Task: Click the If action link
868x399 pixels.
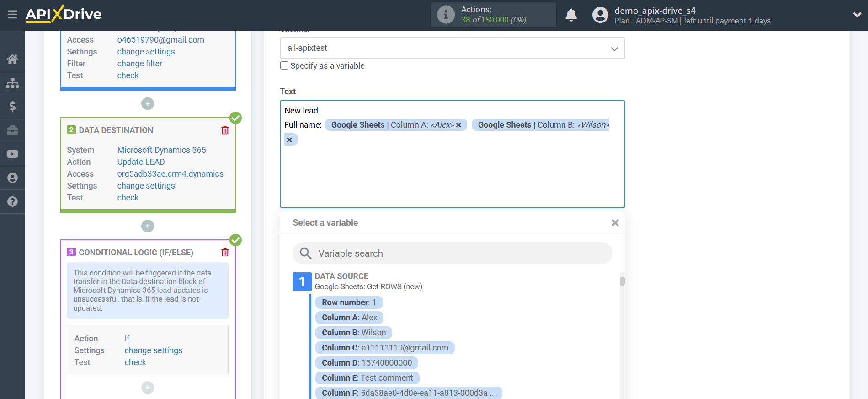Action: click(x=127, y=339)
